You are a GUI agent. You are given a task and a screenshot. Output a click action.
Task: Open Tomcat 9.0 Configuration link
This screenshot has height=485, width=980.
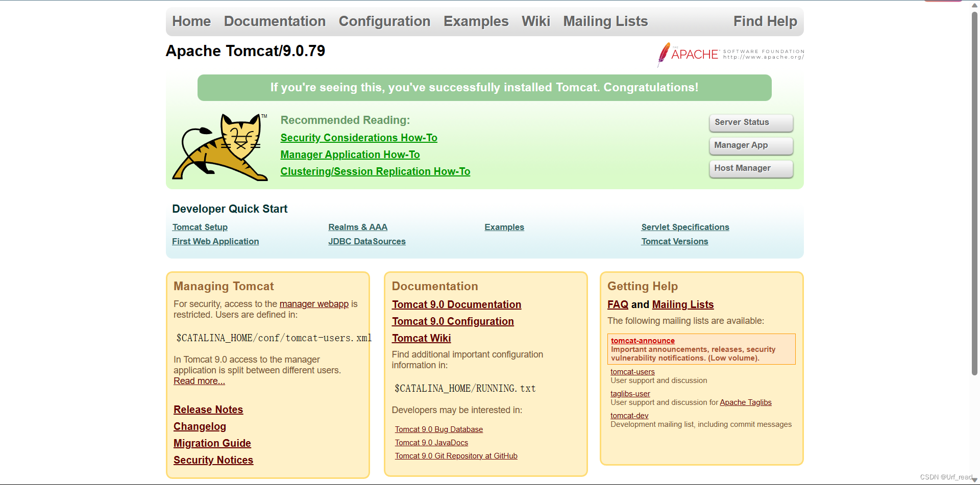(453, 321)
